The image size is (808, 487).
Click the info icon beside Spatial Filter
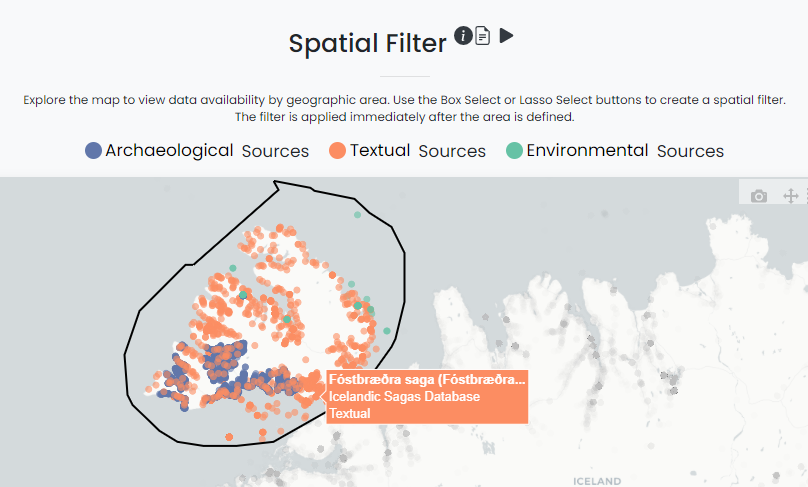[462, 36]
